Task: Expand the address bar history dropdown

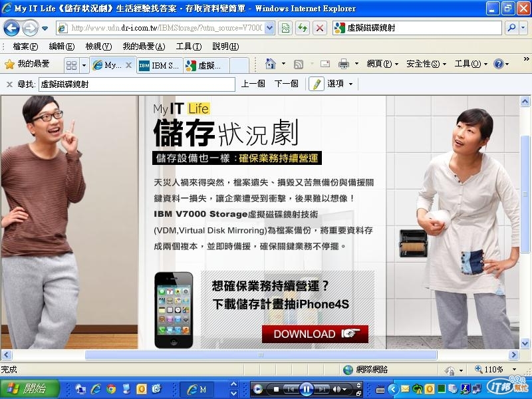Action: pyautogui.click(x=269, y=28)
